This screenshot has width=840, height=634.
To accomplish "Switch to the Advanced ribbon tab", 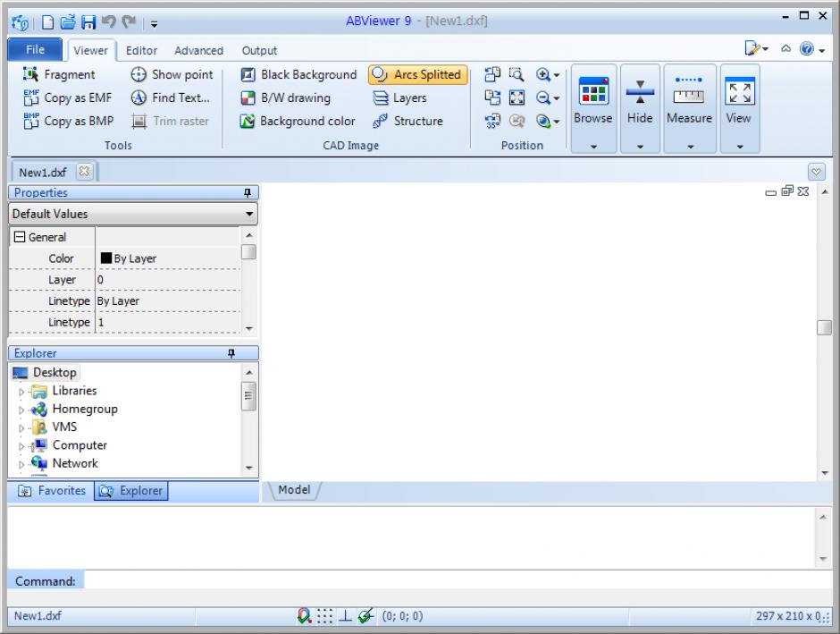I will coord(198,50).
